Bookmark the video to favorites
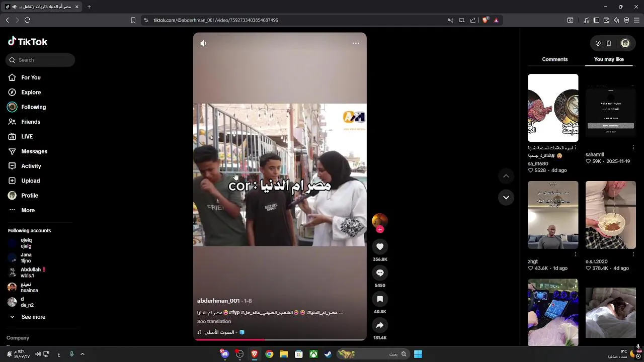The image size is (644, 362). coord(380,299)
